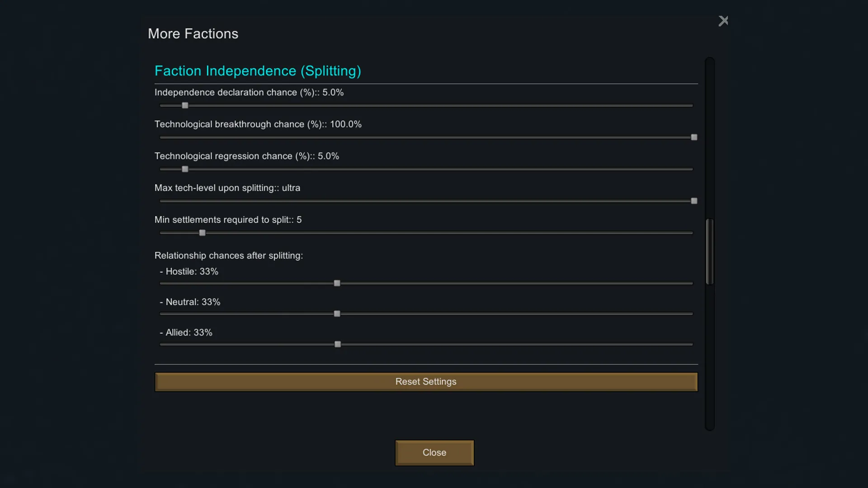The height and width of the screenshot is (488, 868).
Task: Click the middle of Max tech-level slider track
Action: coord(426,201)
